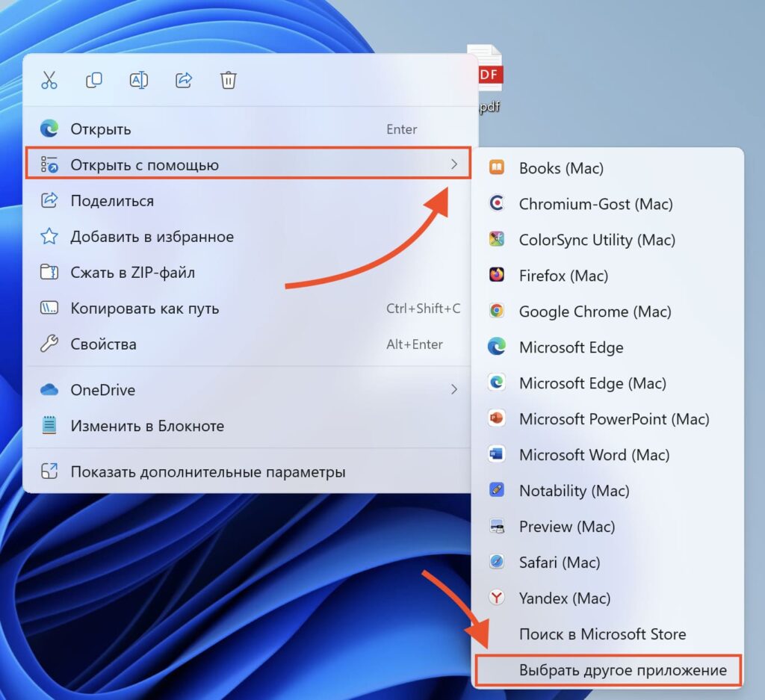
Task: Open with Books (Mac)
Action: (607, 168)
